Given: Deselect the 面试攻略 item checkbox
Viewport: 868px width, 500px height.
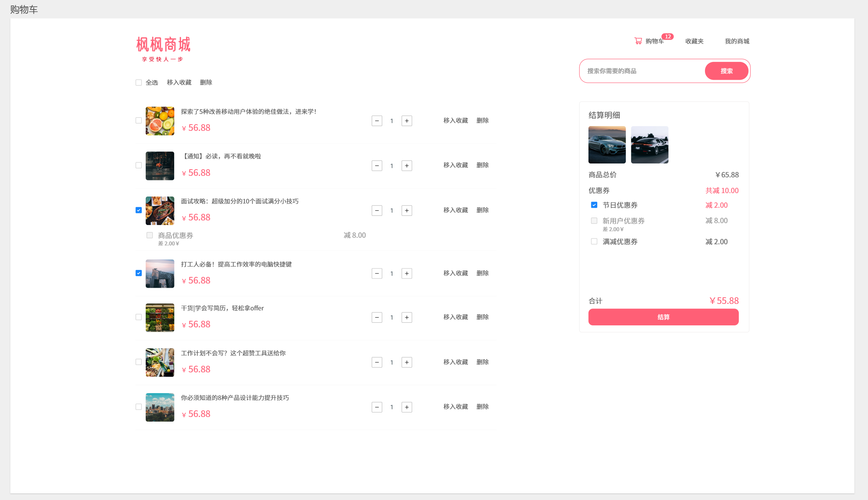Looking at the screenshot, I should tap(139, 210).
